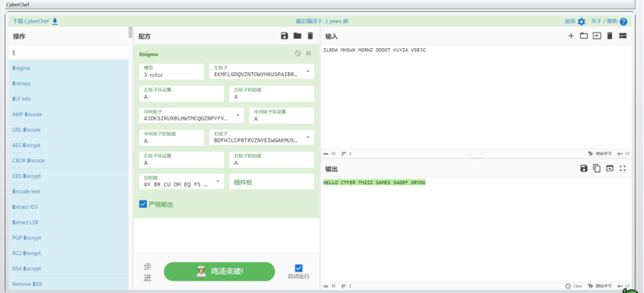The width and height of the screenshot is (644, 293).
Task: Click left rotor initial value field
Action: pos(271,94)
